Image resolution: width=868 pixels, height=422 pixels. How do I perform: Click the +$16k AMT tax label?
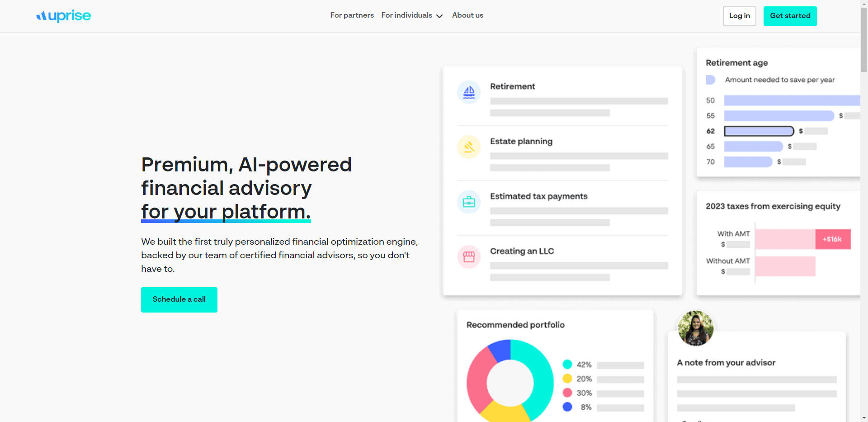coord(832,239)
